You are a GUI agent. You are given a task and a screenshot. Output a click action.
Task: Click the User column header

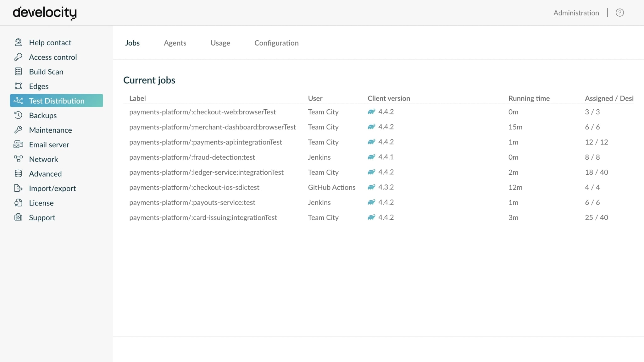coord(315,98)
